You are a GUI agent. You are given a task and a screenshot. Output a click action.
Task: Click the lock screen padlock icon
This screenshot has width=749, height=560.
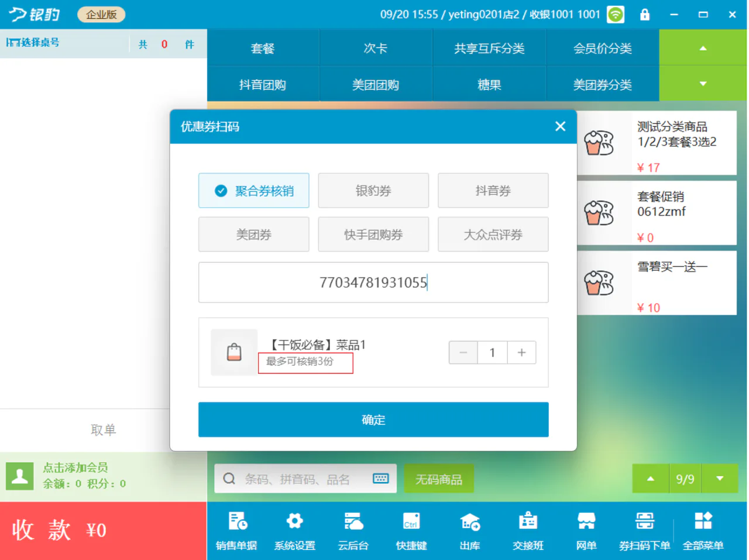(x=644, y=15)
